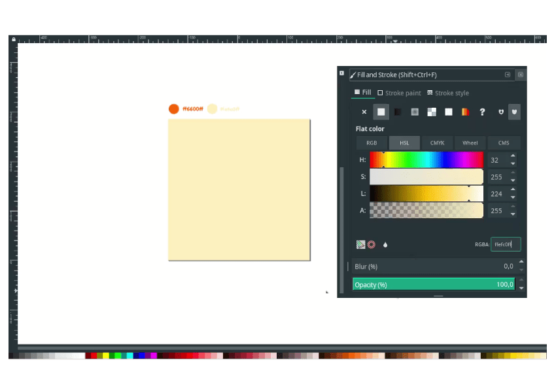Click the Out of gamut warning icon
The width and height of the screenshot is (556, 392).
372,244
